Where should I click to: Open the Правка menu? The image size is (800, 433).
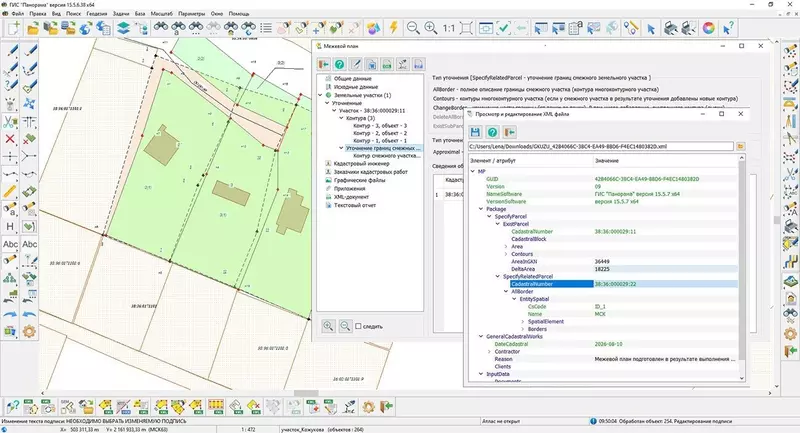point(38,14)
